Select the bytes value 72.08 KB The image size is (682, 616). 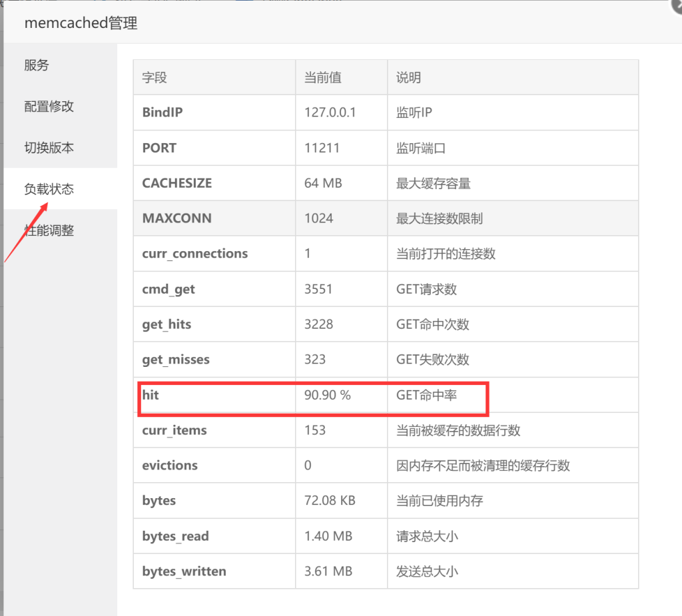coord(330,500)
